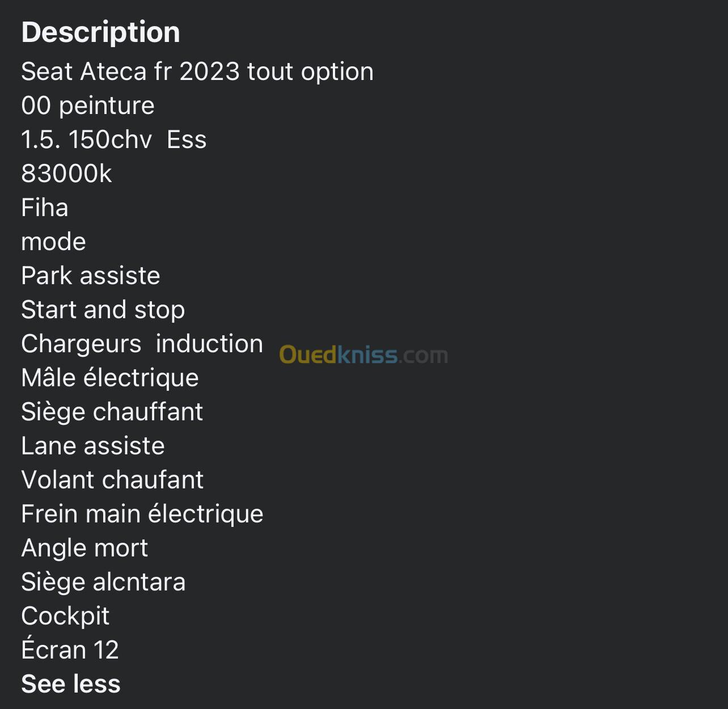Click the Volant chaufant line
Screen dimensions: 728x709
pyautogui.click(x=112, y=480)
